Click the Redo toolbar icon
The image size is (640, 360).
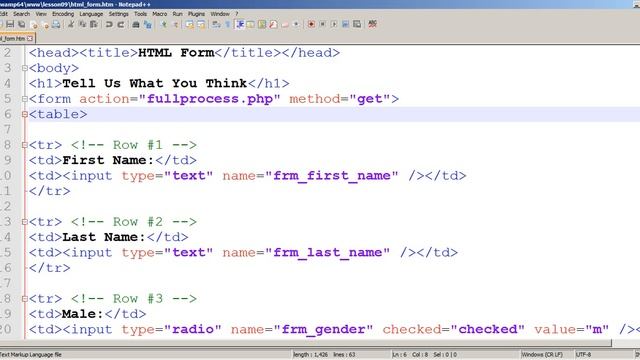point(121,24)
